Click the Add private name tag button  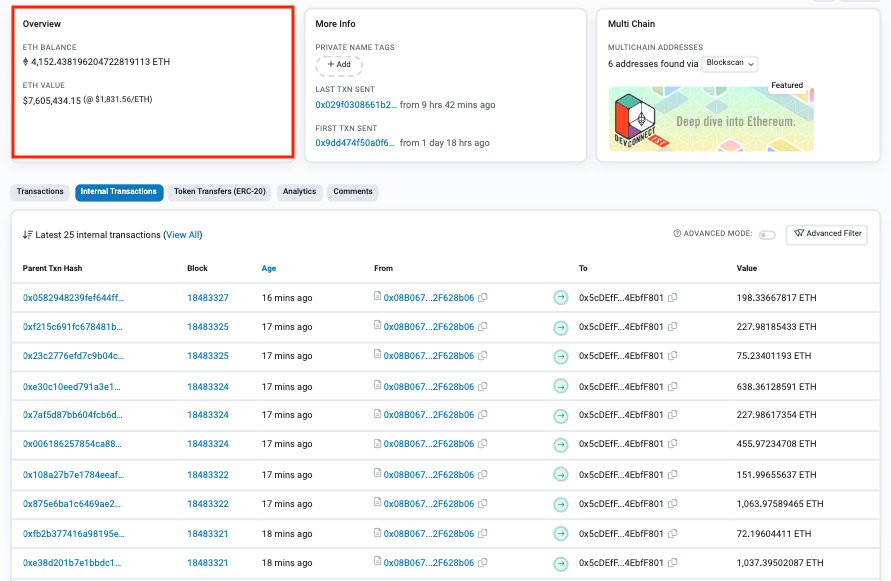[x=339, y=65]
